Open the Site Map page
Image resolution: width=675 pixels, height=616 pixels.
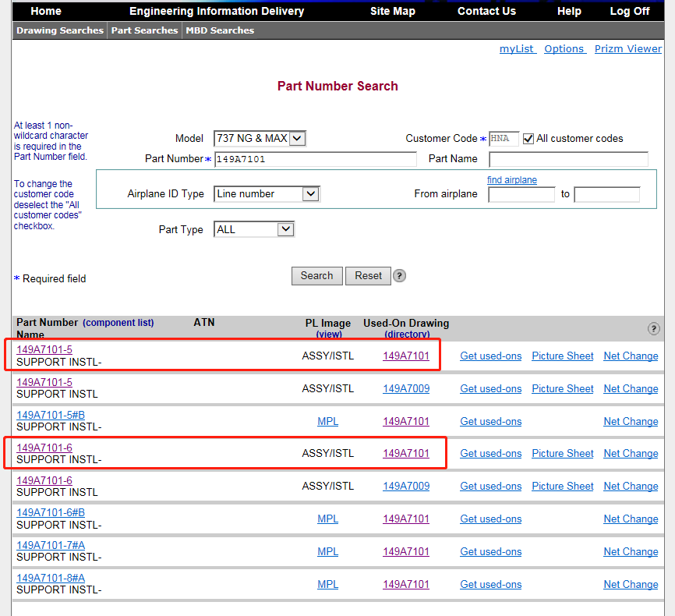tap(393, 11)
